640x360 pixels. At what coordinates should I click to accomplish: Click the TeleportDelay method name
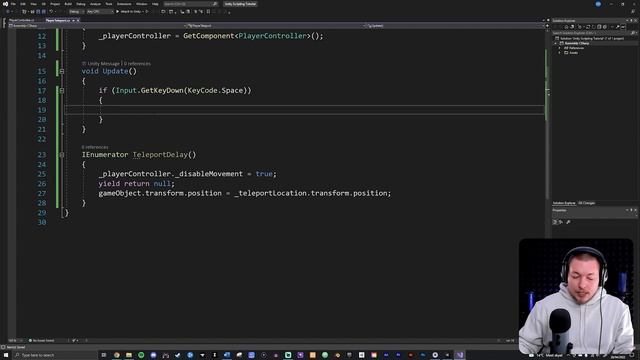pyautogui.click(x=160, y=155)
